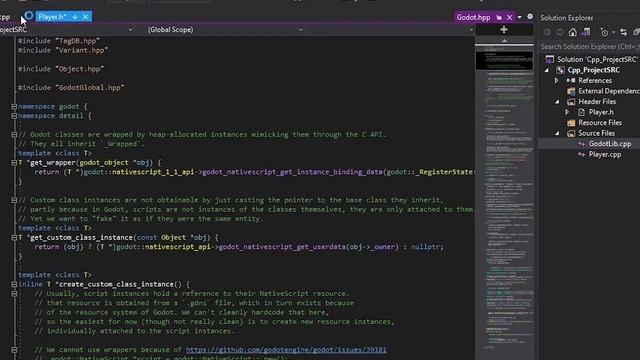Click the highlighted viewport in code minimap

click(504, 60)
